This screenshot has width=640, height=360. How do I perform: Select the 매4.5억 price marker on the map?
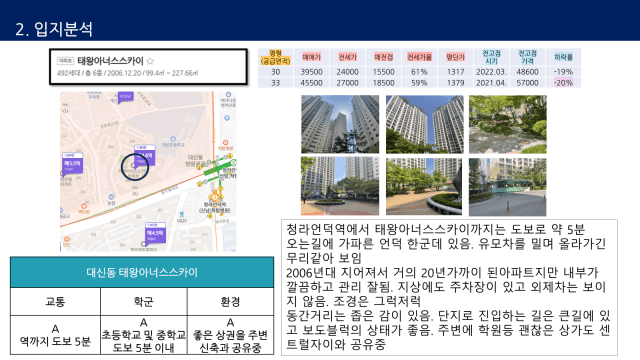tap(155, 233)
